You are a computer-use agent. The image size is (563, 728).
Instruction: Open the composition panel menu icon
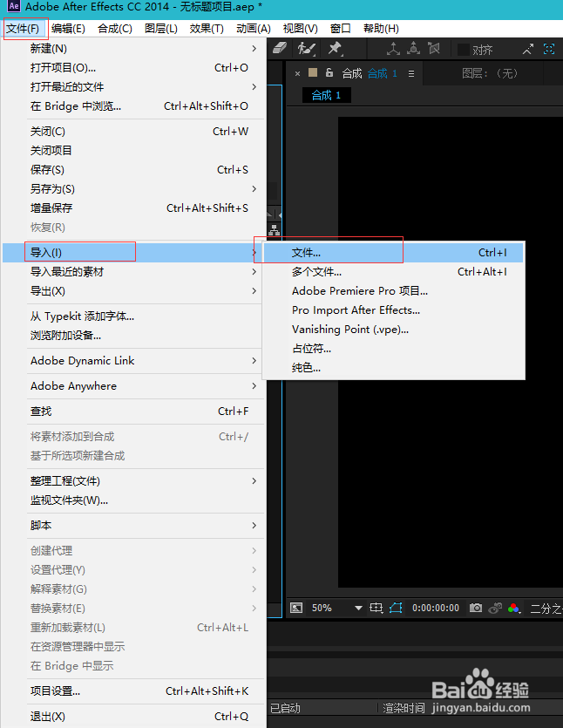(411, 73)
